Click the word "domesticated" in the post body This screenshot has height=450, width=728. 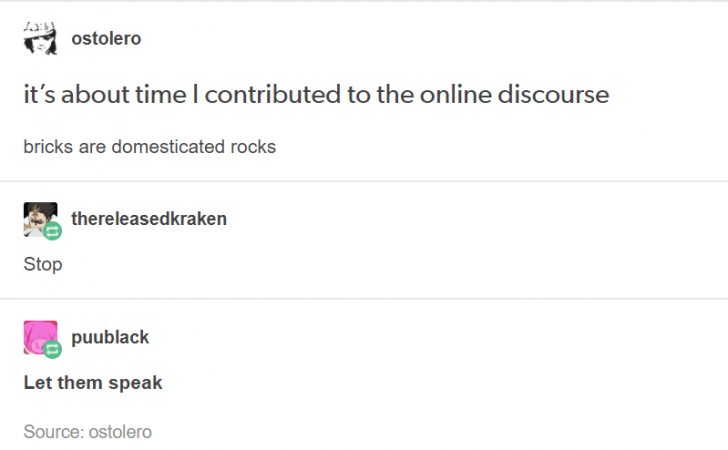(x=168, y=147)
